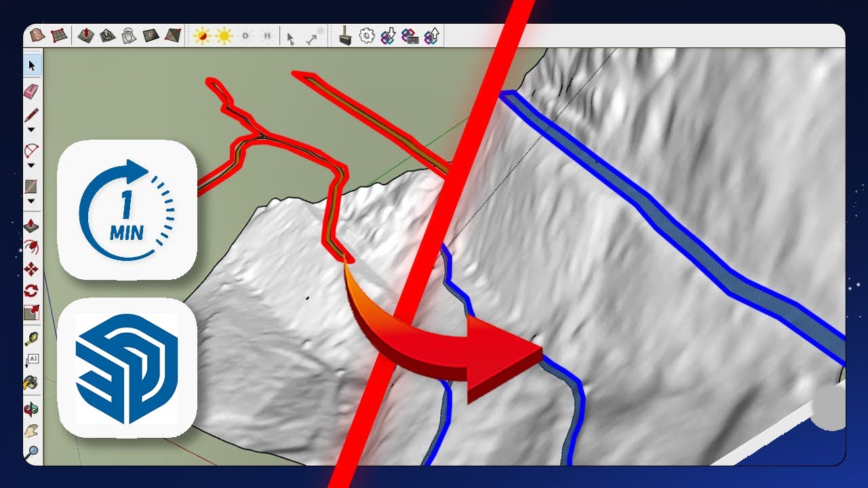This screenshot has width=868, height=488.
Task: Activate the Sandbox Flip Edge tool
Action: [x=173, y=35]
